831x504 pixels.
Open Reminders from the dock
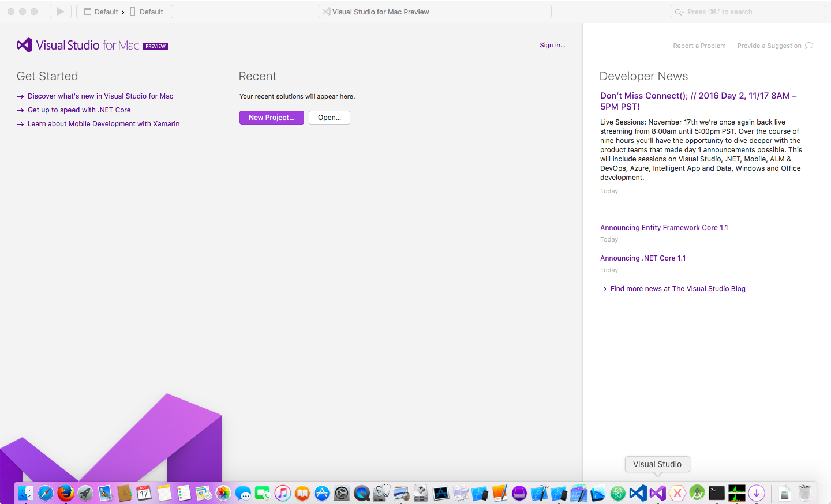(x=184, y=493)
